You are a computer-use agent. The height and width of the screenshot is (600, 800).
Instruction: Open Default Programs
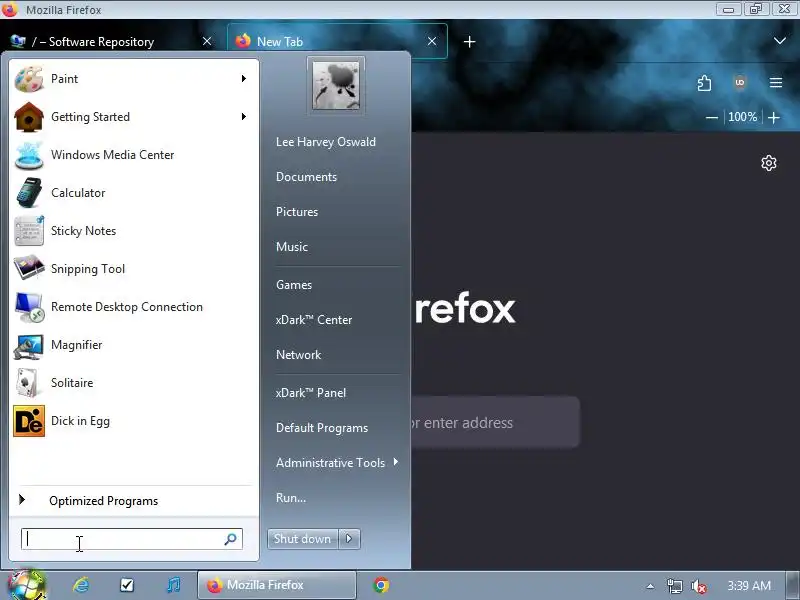pyautogui.click(x=322, y=428)
